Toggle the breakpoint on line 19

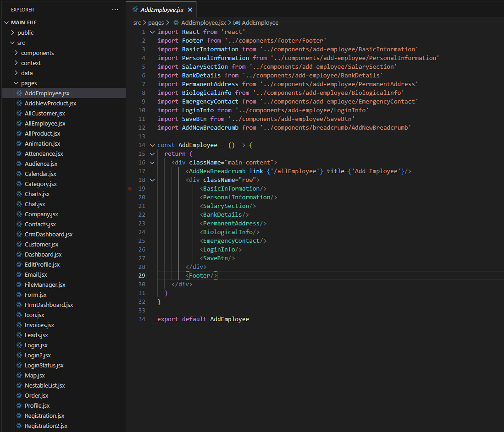pyautogui.click(x=130, y=188)
